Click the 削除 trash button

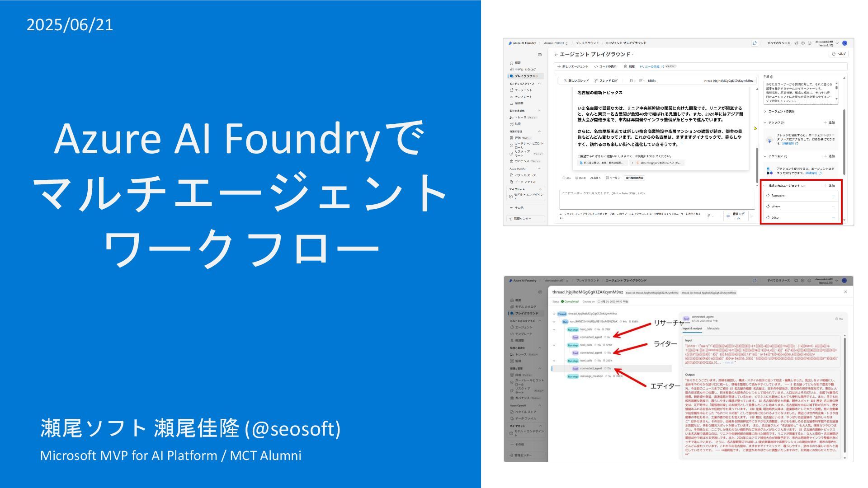pyautogui.click(x=629, y=66)
